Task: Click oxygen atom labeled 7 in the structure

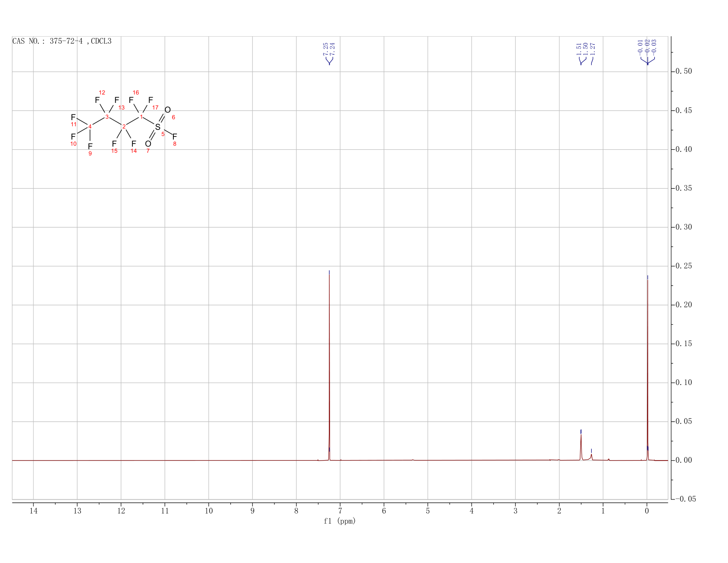Action: (x=148, y=144)
